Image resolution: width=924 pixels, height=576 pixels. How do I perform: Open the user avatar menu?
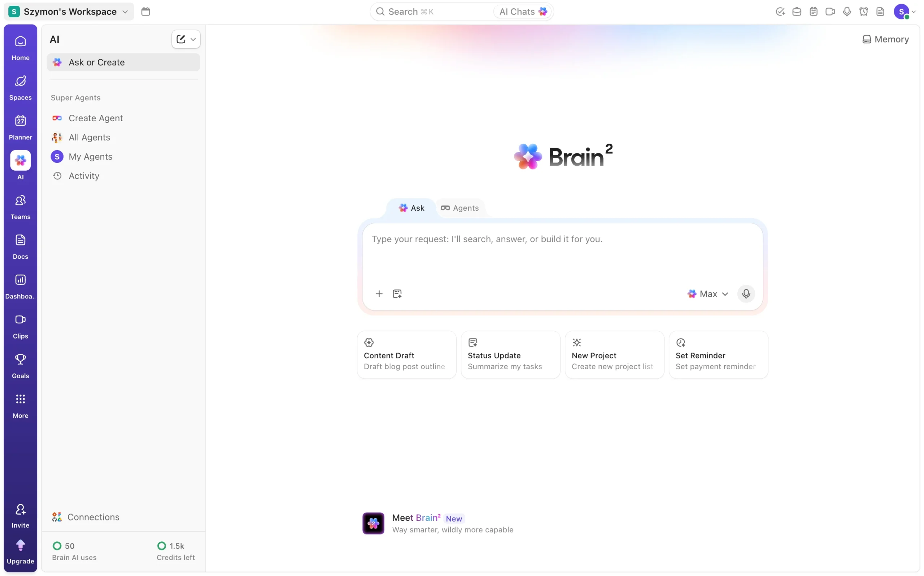pyautogui.click(x=905, y=12)
